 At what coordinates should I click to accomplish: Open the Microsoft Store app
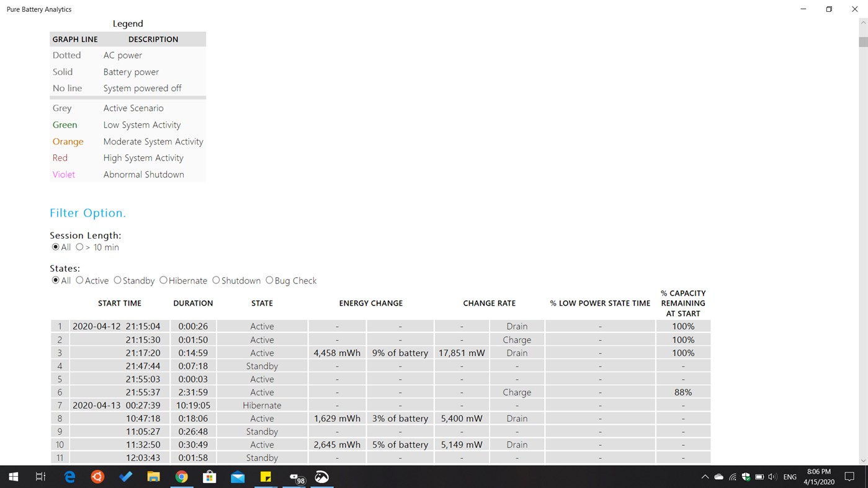(209, 477)
